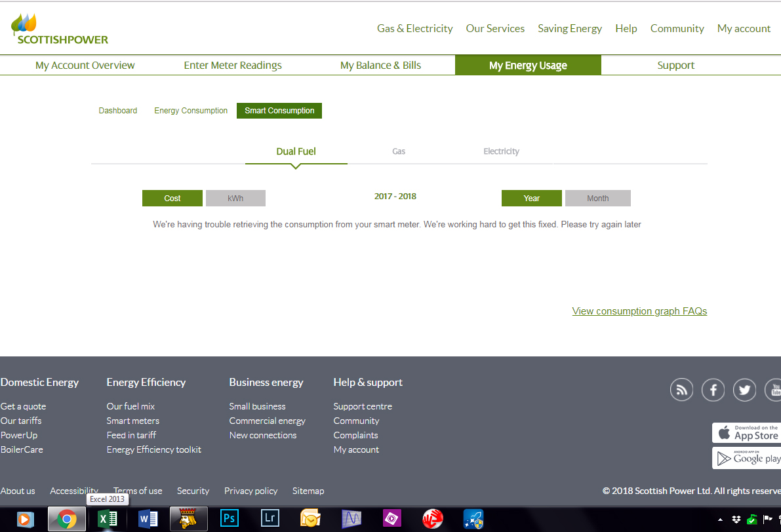Select the Year period button
Viewport: 781px width, 532px height.
(531, 198)
